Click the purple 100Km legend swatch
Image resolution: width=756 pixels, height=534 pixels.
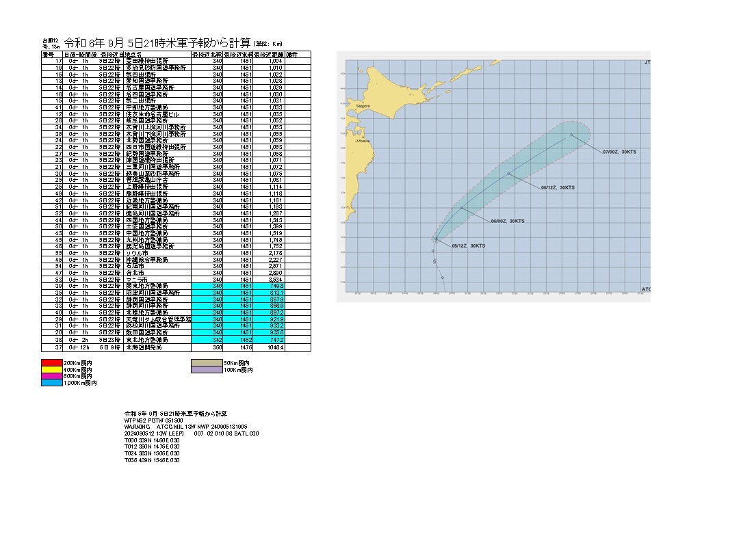pyautogui.click(x=207, y=369)
